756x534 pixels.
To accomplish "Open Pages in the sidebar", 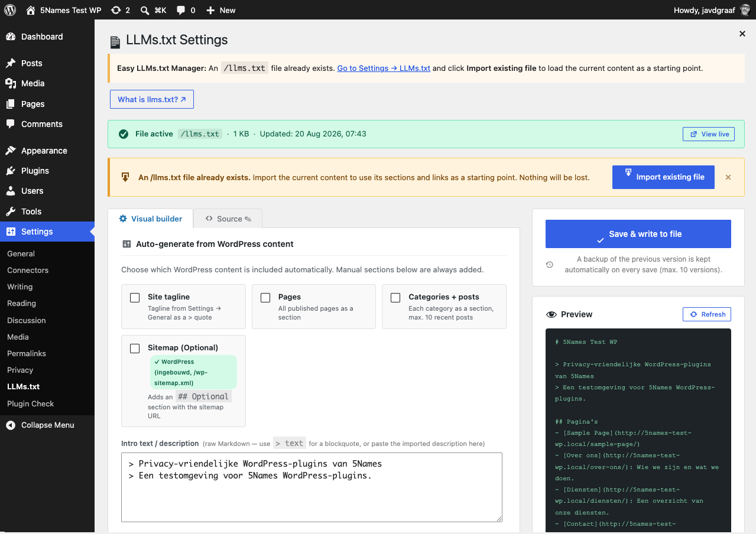I will click(47, 104).
